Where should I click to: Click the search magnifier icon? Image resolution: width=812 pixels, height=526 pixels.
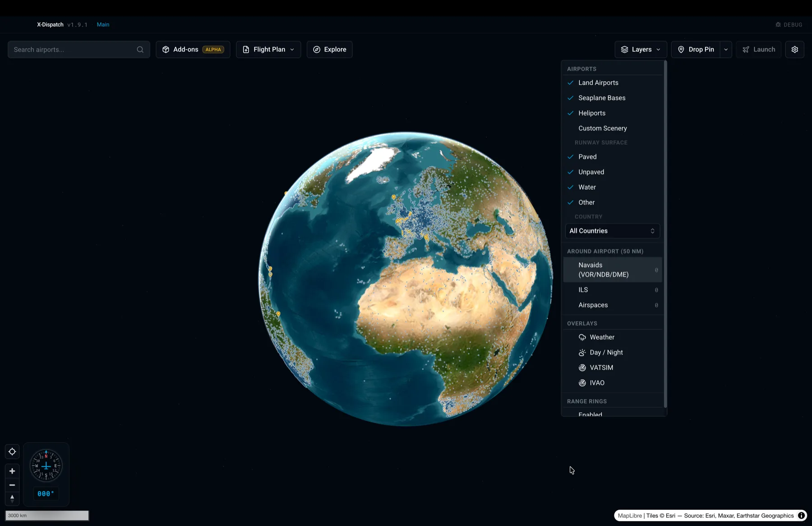140,50
